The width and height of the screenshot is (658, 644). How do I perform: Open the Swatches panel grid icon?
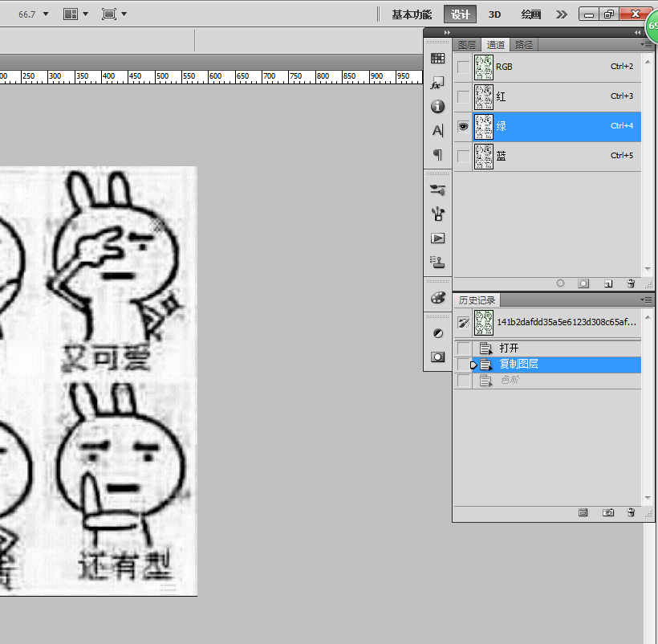437,59
